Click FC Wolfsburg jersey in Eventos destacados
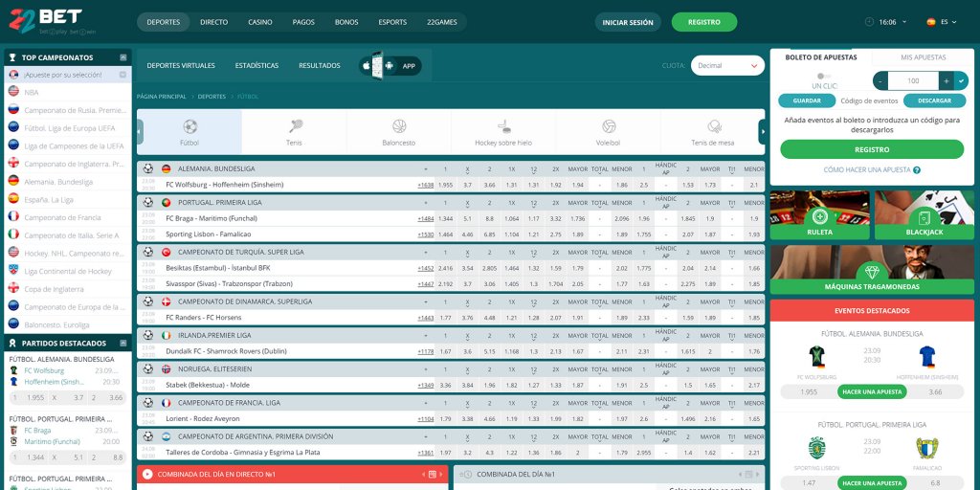 [817, 357]
